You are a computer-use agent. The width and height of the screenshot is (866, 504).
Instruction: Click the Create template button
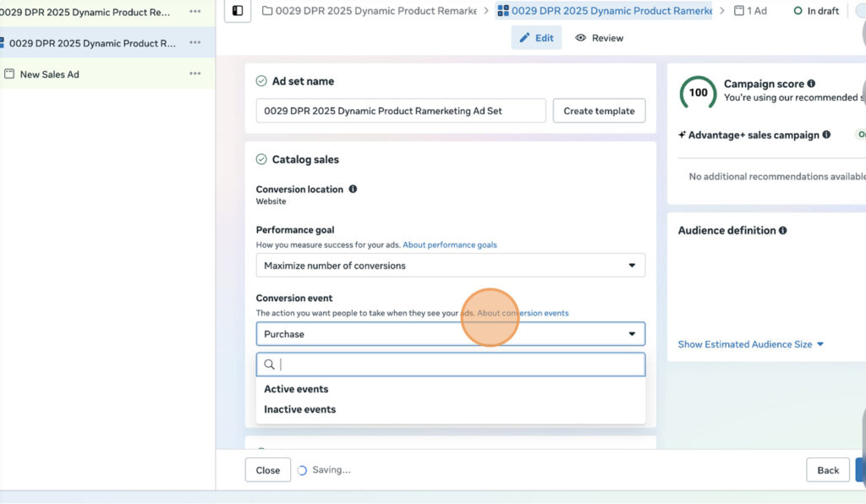point(599,111)
